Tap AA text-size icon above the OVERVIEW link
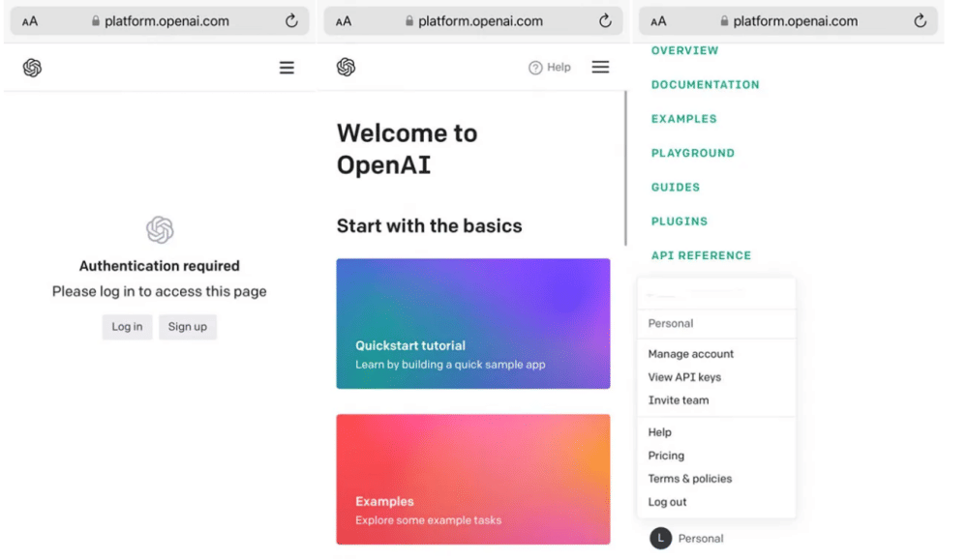 (x=659, y=21)
